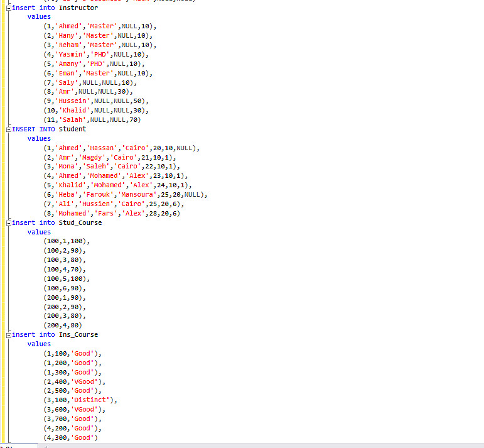Click the row (200,1,90)
Screen dimensions: 484x448
pos(65,298)
